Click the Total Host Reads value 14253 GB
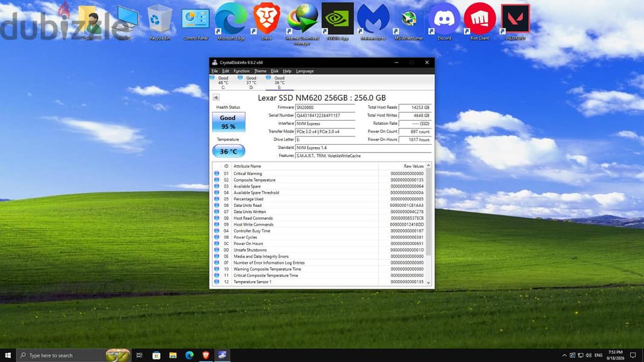 415,107
